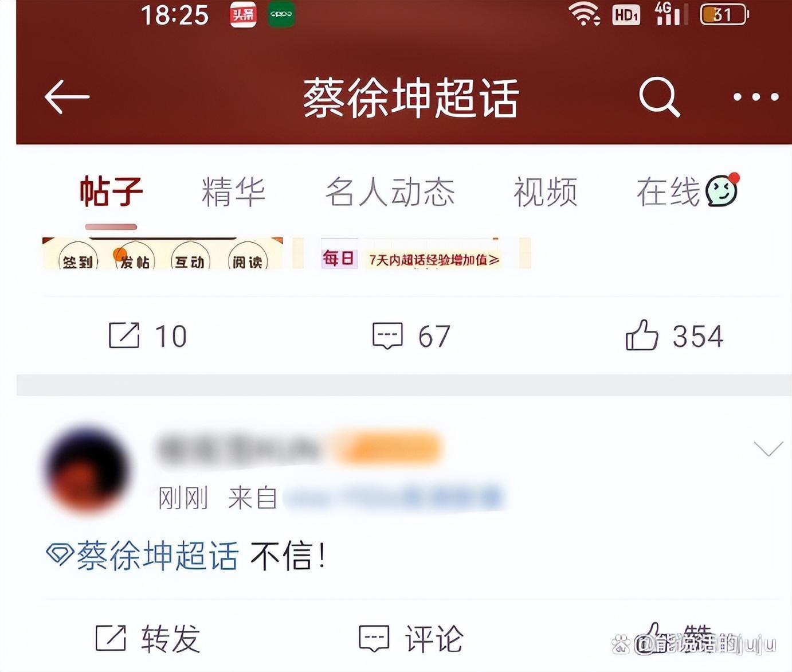Tap the blurred user avatar
Screen dimensions: 792x672
tap(86, 470)
